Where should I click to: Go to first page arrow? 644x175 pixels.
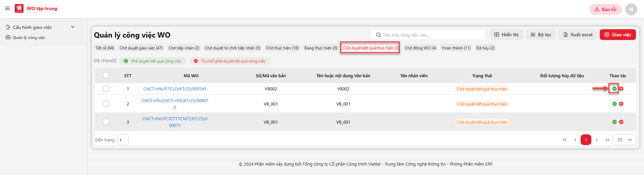point(565,140)
